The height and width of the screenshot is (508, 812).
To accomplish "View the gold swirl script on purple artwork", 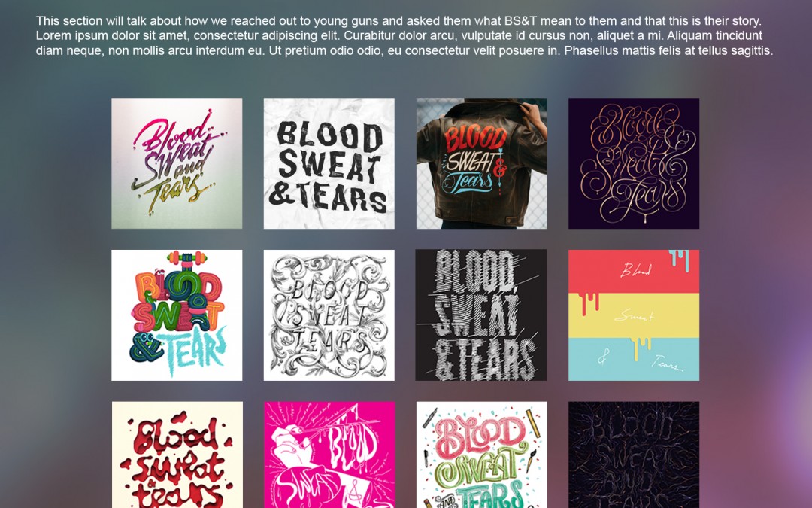I will tap(634, 163).
